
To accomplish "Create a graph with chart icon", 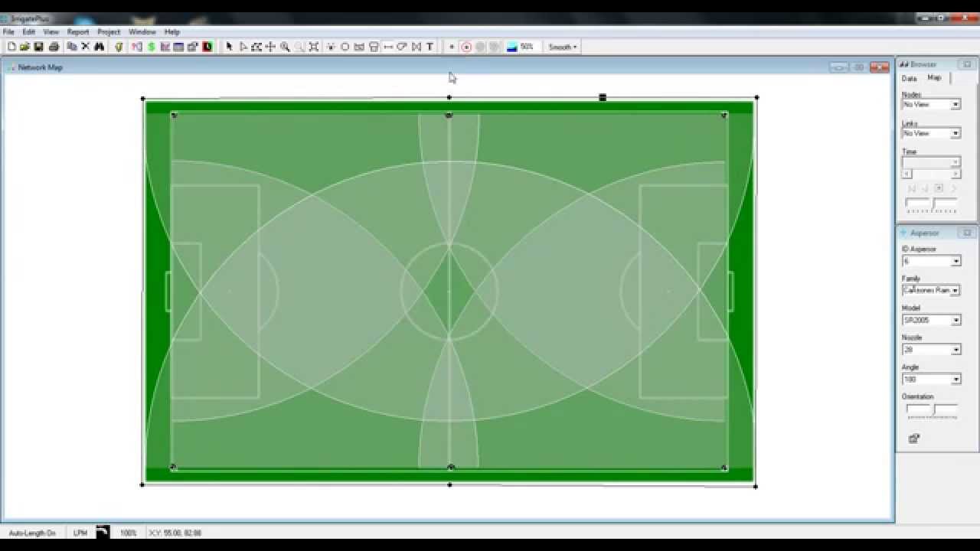I will pos(165,47).
